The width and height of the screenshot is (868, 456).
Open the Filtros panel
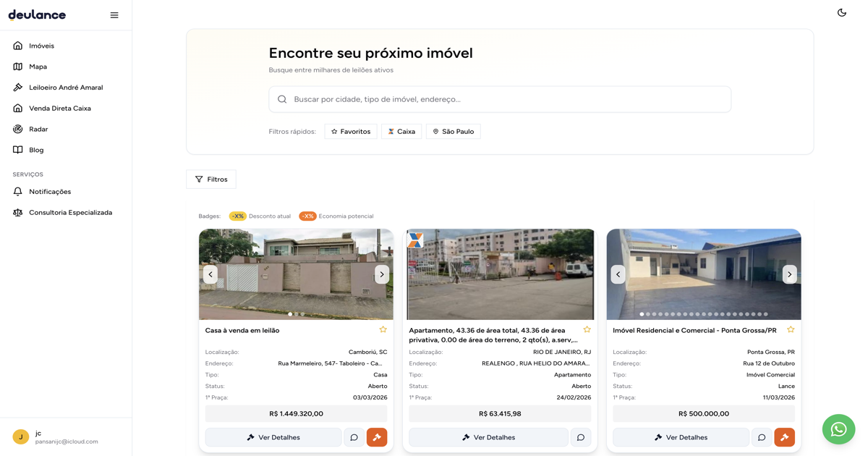point(211,180)
